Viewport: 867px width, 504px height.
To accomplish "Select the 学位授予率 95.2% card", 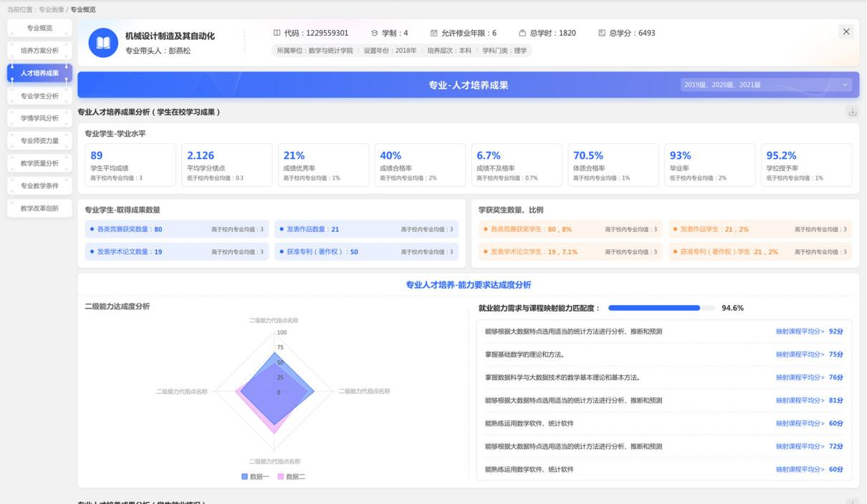I will point(807,165).
